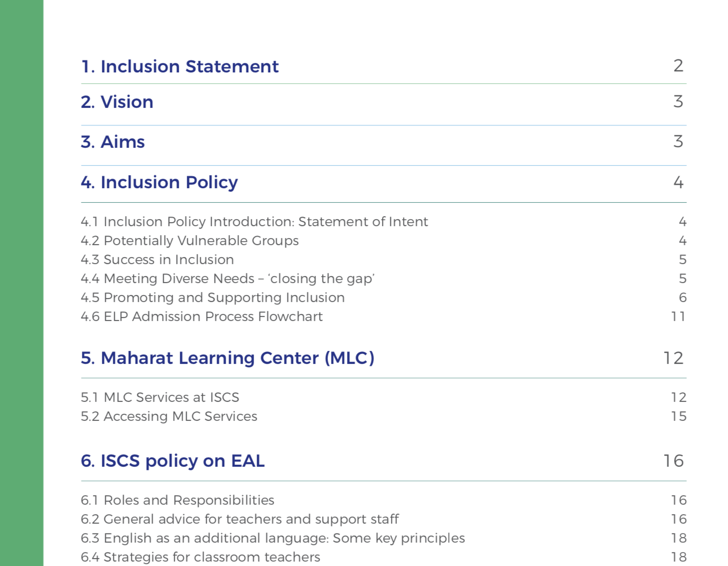
Task: Open the '1. Inclusion Statement' heading
Action: pos(180,66)
